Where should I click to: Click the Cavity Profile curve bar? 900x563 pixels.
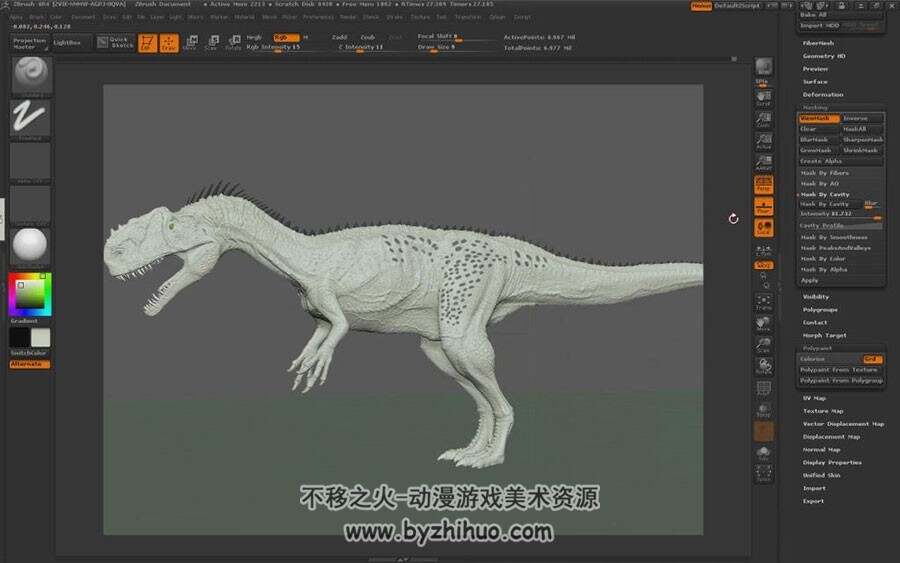tap(841, 226)
